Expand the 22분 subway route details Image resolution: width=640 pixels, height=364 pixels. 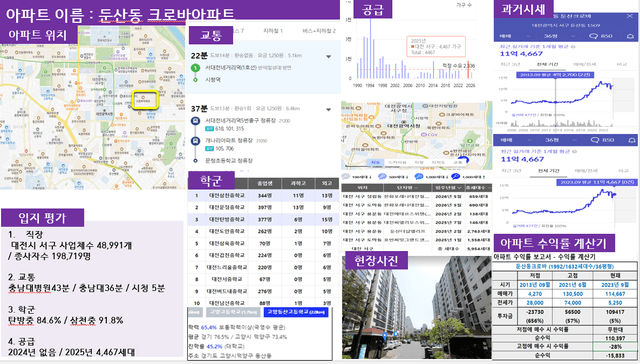tap(329, 57)
